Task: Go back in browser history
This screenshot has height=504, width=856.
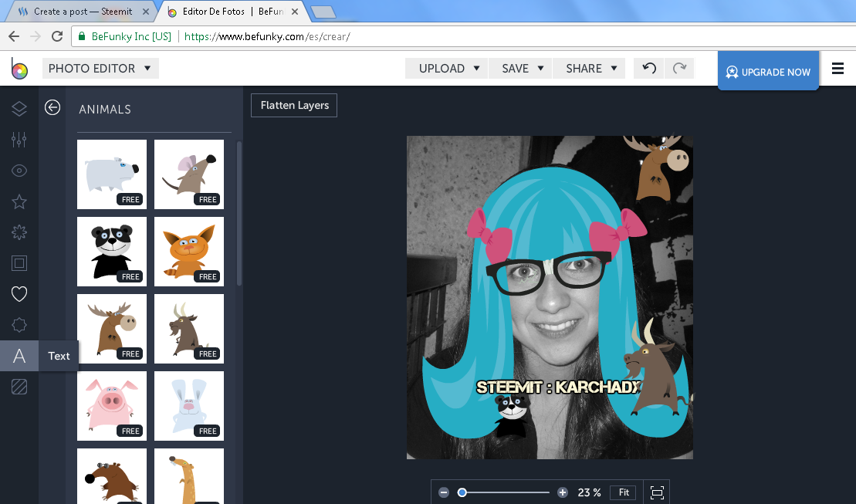Action: coord(14,36)
